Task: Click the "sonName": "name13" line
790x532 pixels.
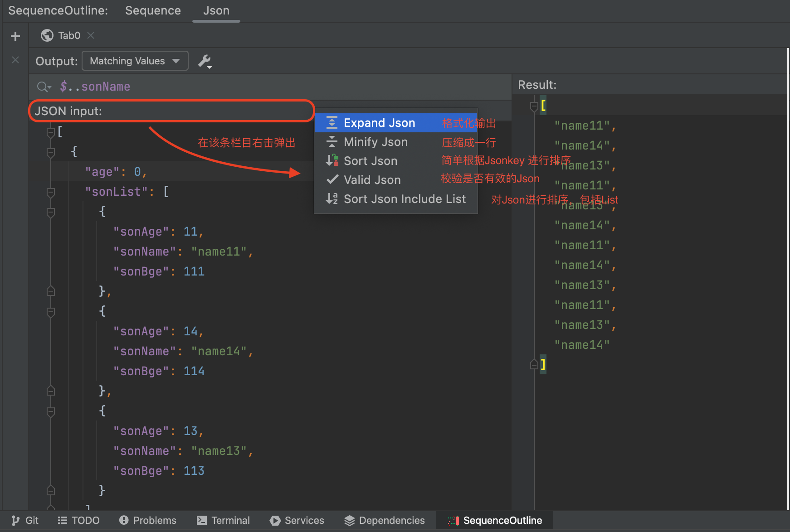Action: click(183, 451)
